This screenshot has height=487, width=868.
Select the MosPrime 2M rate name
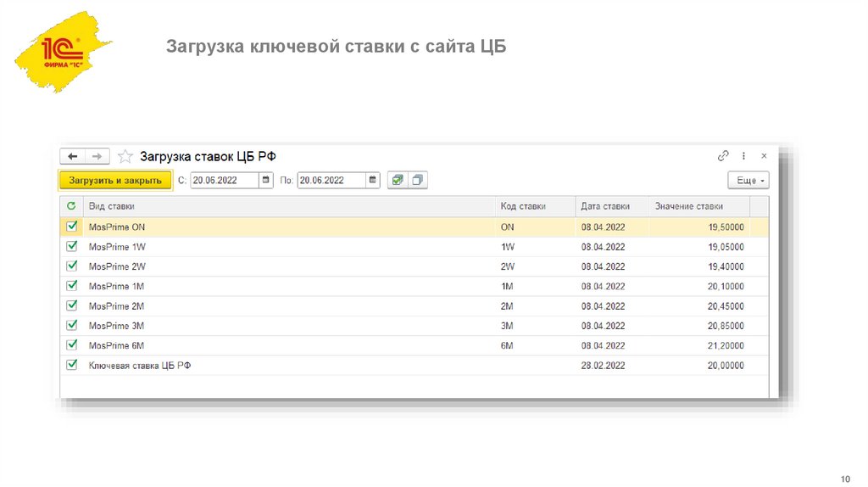(116, 306)
